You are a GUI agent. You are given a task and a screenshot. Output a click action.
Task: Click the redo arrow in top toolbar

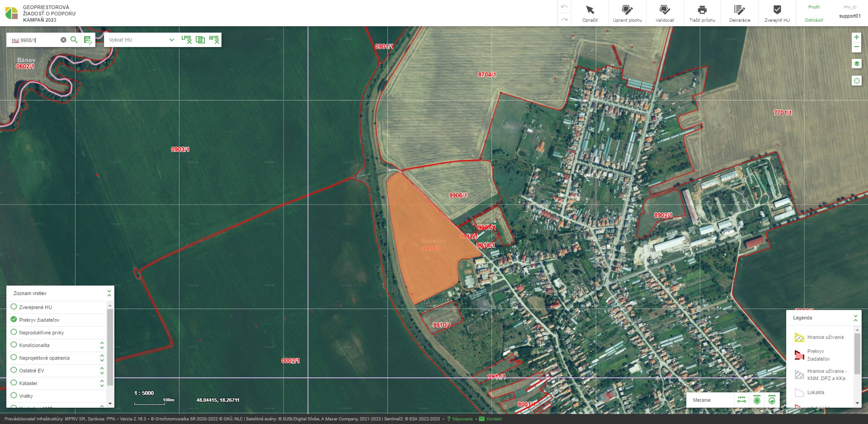564,19
